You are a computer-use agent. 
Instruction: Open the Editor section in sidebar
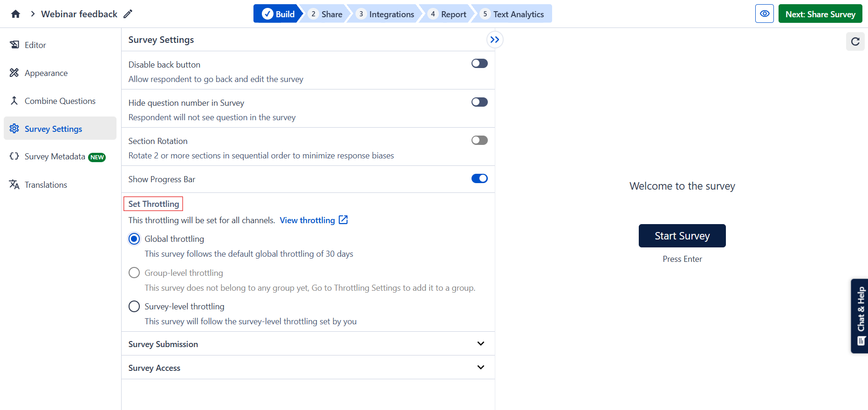[35, 45]
